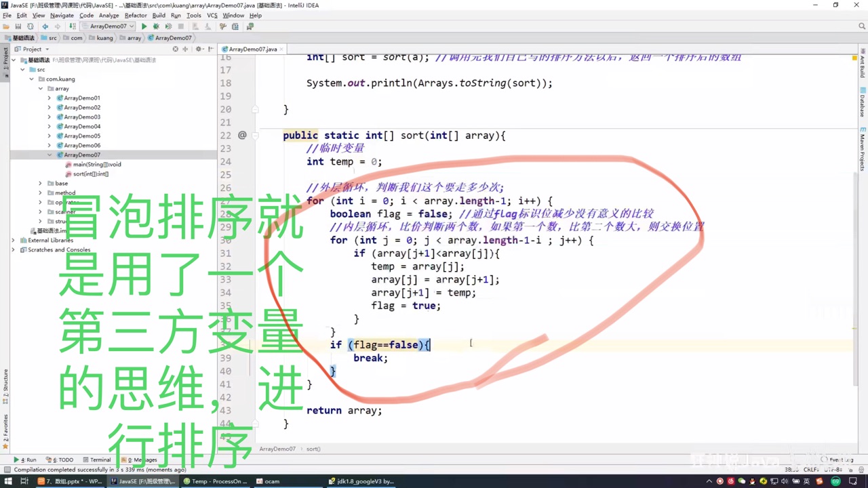Viewport: 868px width, 488px height.
Task: Select the ArrayDemo03 file in Project tree
Action: [81, 117]
